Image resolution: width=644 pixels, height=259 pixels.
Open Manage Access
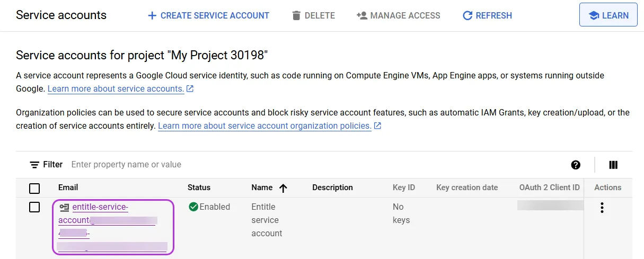click(399, 15)
